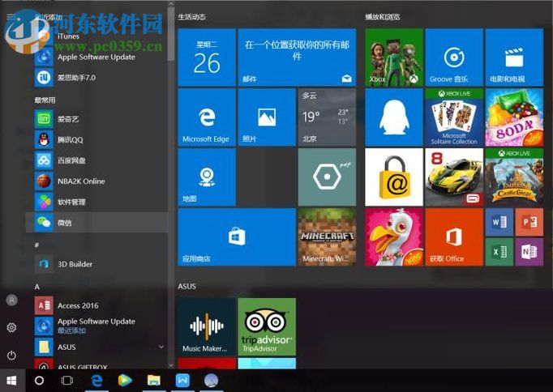Open iTunes from recently added list
The height and width of the screenshot is (392, 553).
(x=97, y=36)
